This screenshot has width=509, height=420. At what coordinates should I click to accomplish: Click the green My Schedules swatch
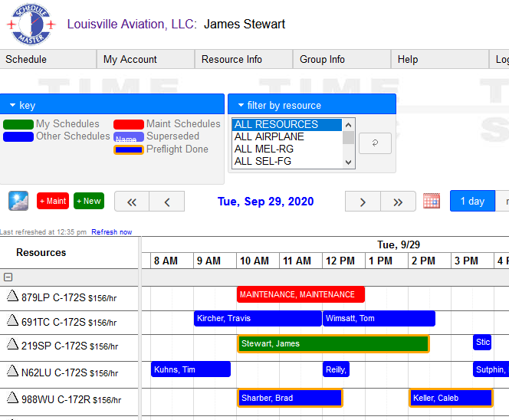pyautogui.click(x=18, y=124)
